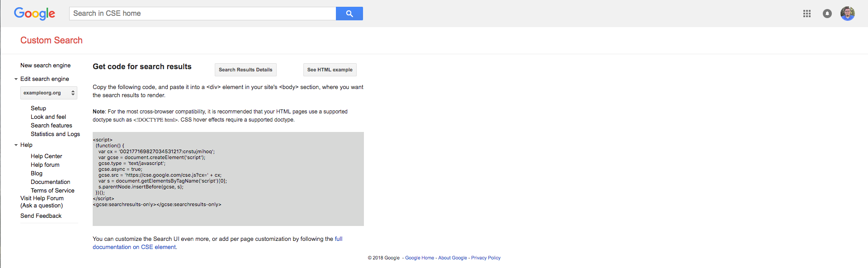Click the Get code for search results heading

[142, 66]
